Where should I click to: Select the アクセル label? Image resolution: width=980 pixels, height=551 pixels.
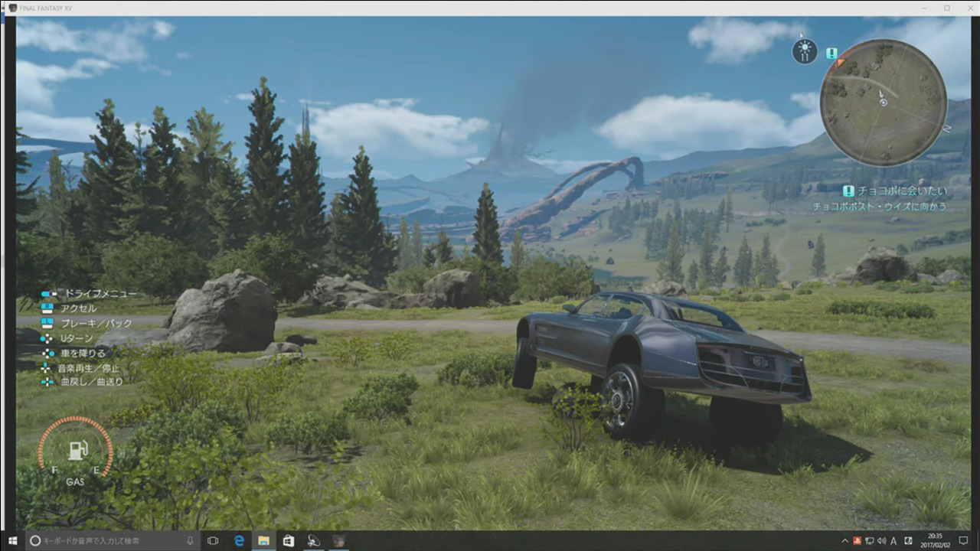79,308
